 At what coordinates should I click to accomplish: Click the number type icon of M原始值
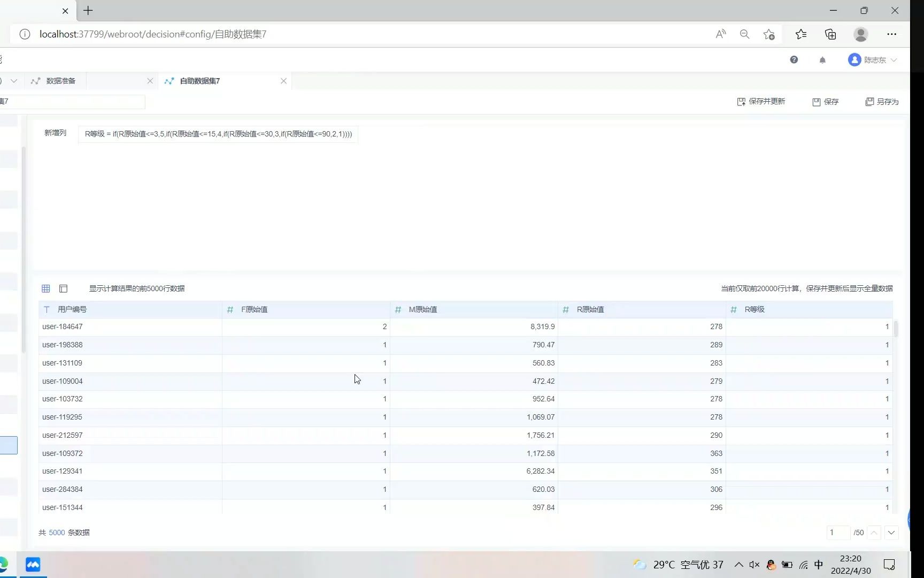398,309
